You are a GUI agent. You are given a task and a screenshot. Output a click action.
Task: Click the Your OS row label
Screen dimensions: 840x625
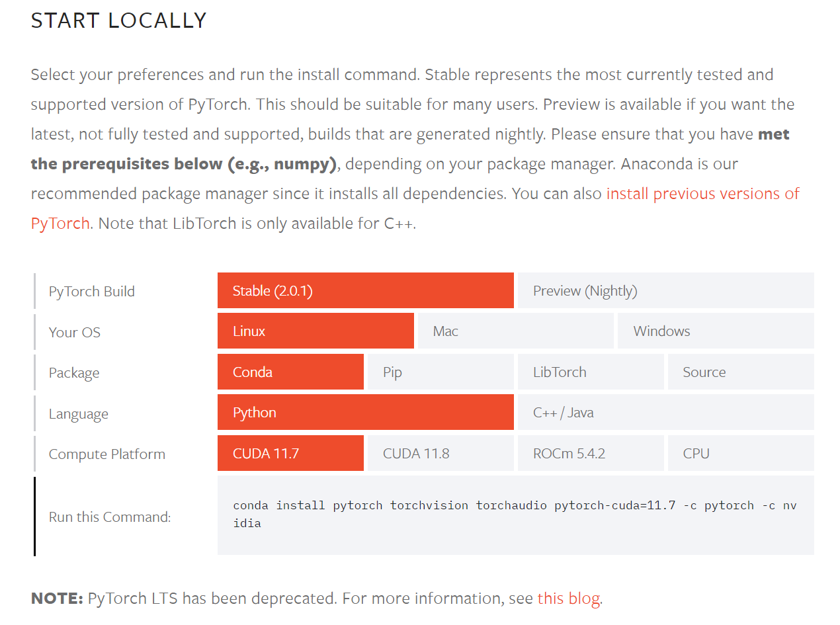point(75,332)
